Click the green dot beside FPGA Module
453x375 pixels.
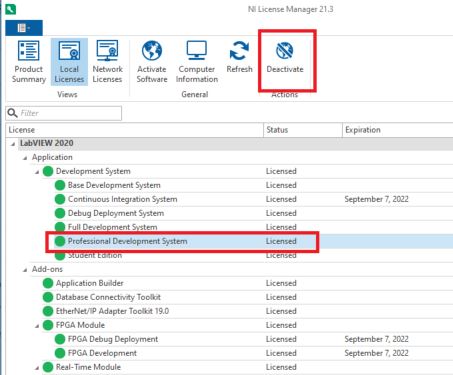click(48, 325)
